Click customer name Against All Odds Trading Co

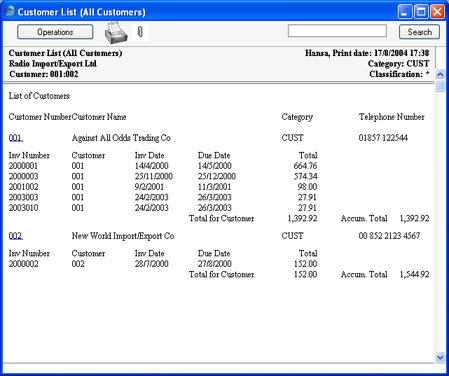(121, 138)
